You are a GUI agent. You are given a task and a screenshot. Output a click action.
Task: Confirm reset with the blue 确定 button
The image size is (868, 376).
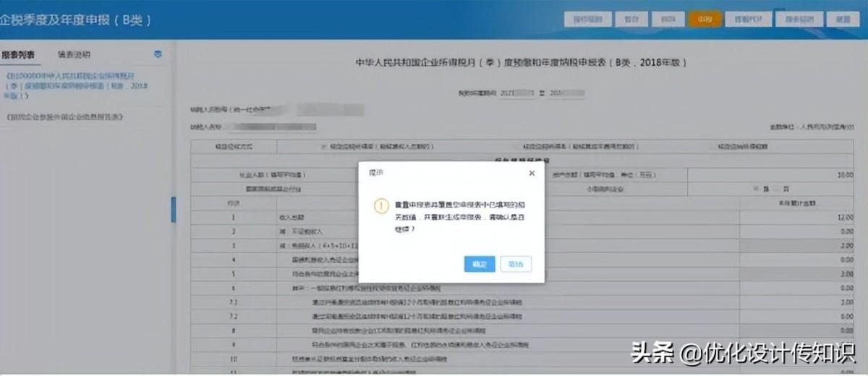480,265
